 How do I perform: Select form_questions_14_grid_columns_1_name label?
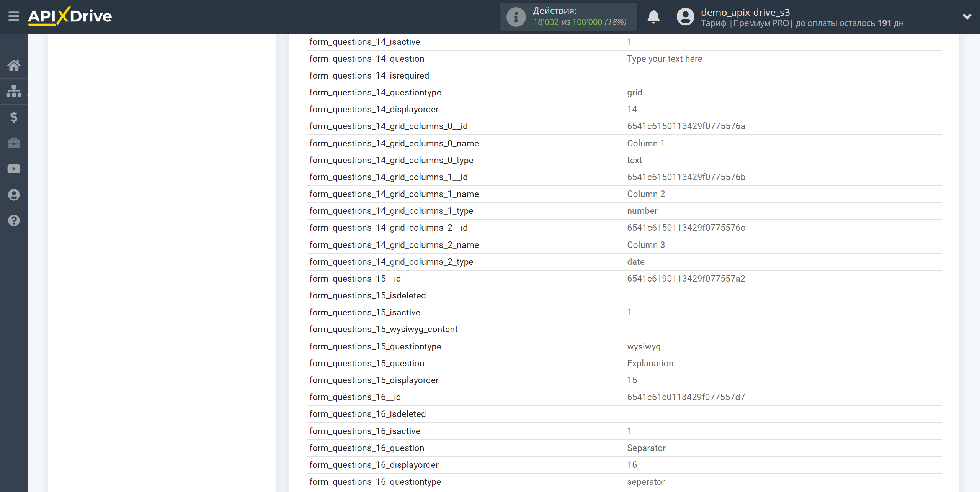click(x=394, y=194)
